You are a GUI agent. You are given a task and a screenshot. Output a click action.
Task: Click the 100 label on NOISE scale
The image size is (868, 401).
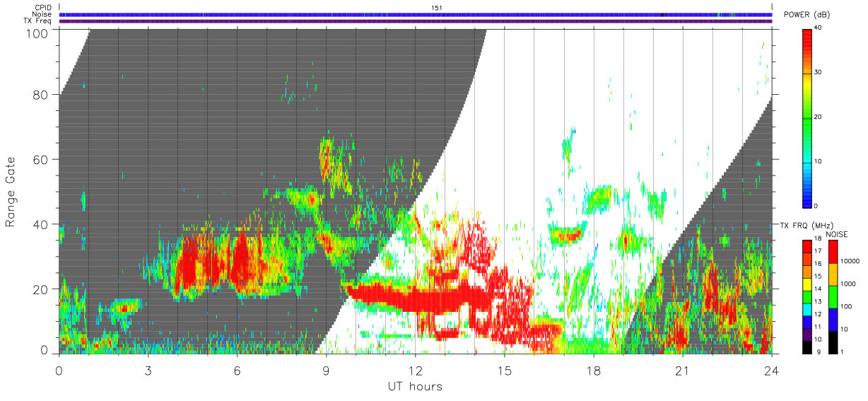847,306
